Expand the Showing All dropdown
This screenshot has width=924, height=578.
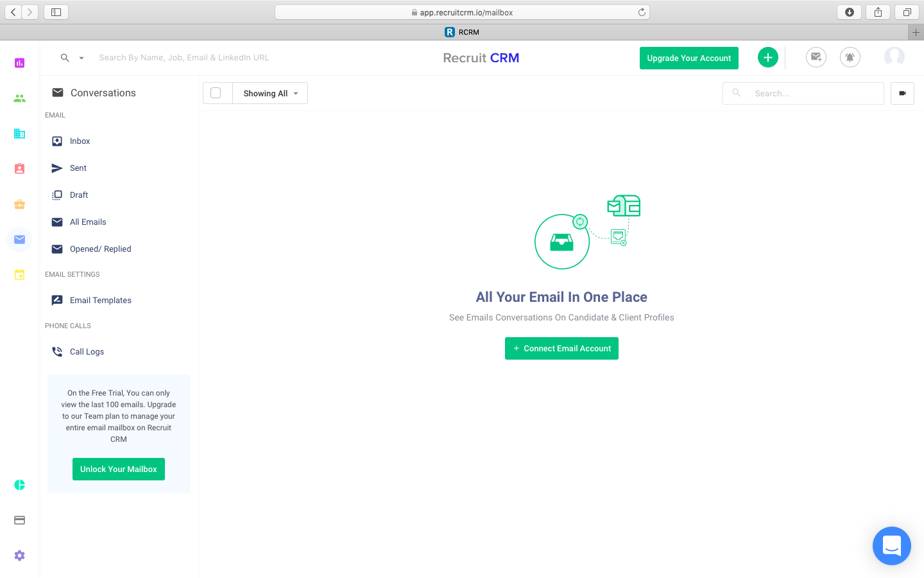(x=270, y=93)
